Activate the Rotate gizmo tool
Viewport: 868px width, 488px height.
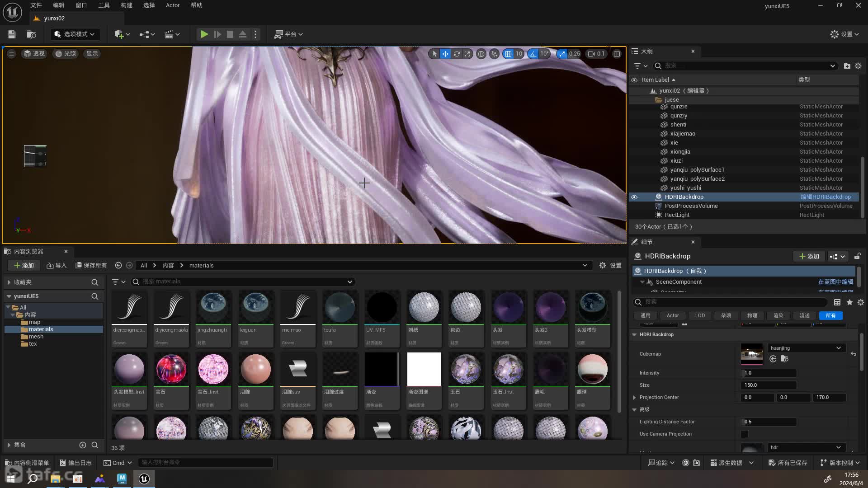point(457,54)
